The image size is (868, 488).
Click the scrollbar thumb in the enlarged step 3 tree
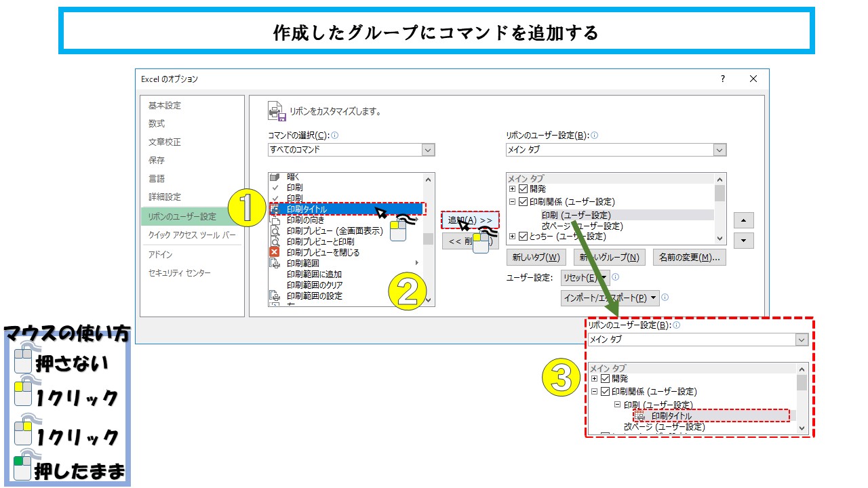click(802, 384)
